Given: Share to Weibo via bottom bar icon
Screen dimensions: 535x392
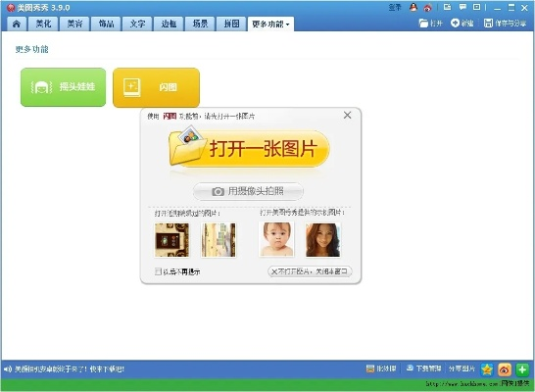Looking at the screenshot, I should tap(505, 369).
